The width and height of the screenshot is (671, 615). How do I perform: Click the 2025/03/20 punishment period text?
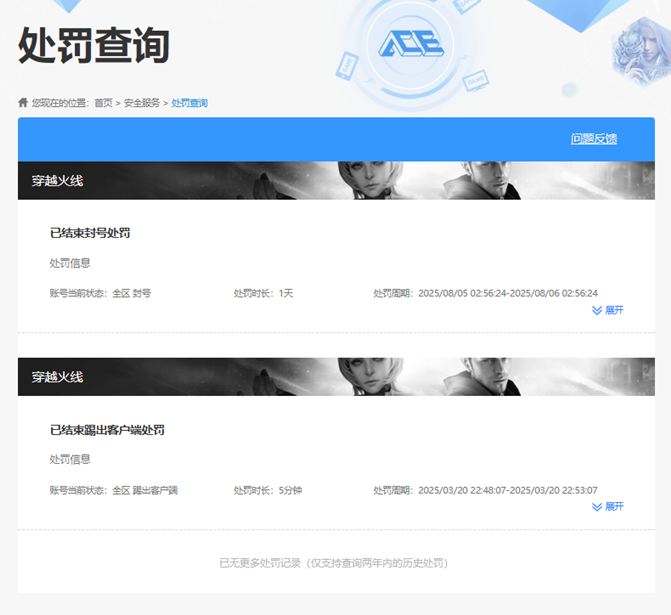click(x=486, y=490)
